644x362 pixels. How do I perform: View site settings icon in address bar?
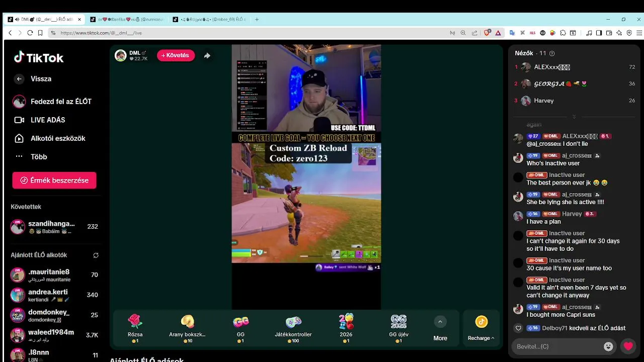(53, 33)
